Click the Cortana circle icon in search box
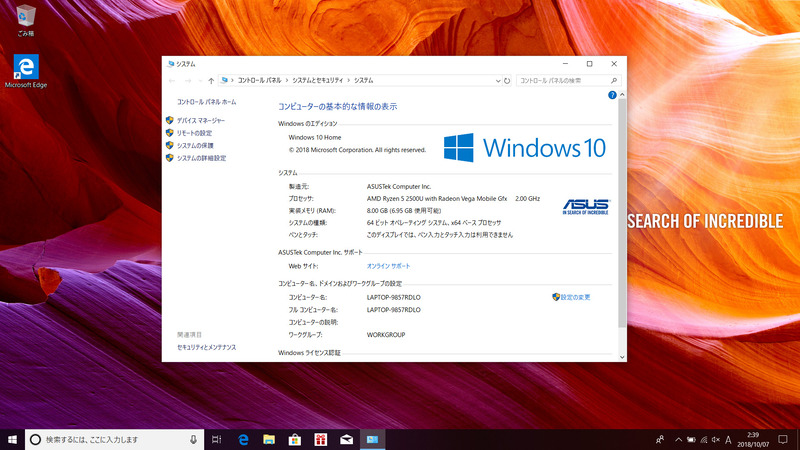Viewport: 800px width, 450px height. (35, 439)
